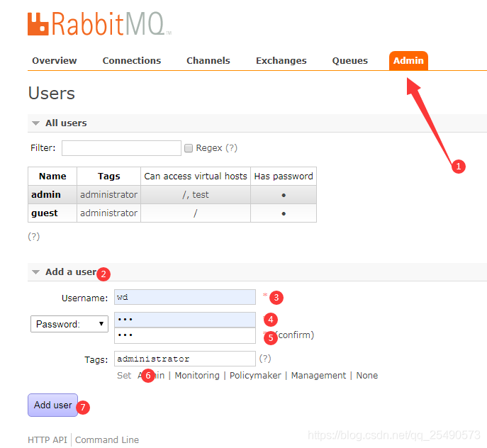The image size is (487, 448).
Task: Click the Users page heading
Action: [52, 93]
